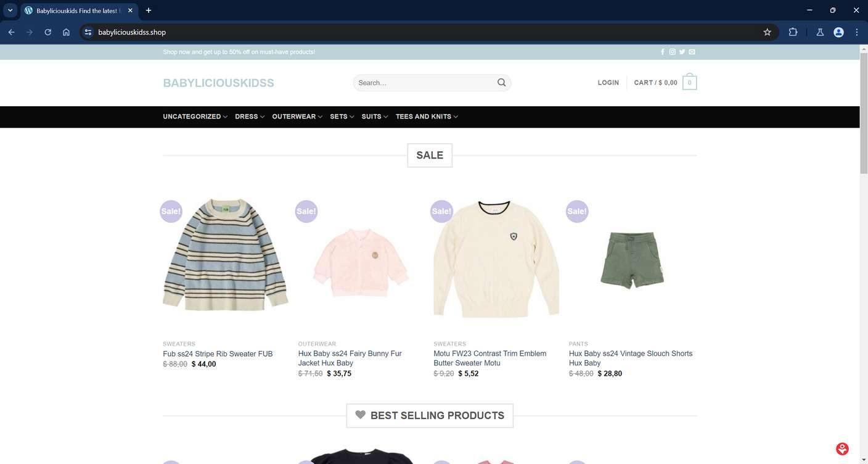Click the Babyliciouskidss site logo
The height and width of the screenshot is (464, 868).
pos(218,83)
